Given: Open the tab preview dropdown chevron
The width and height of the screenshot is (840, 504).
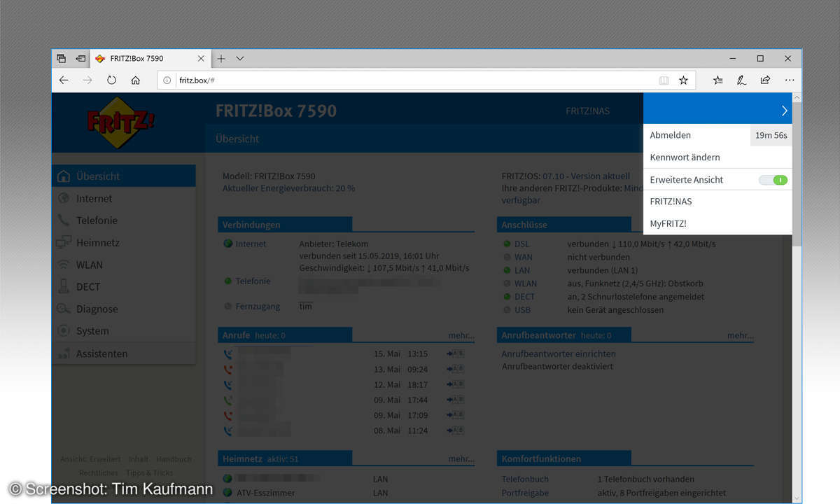Looking at the screenshot, I should click(239, 59).
